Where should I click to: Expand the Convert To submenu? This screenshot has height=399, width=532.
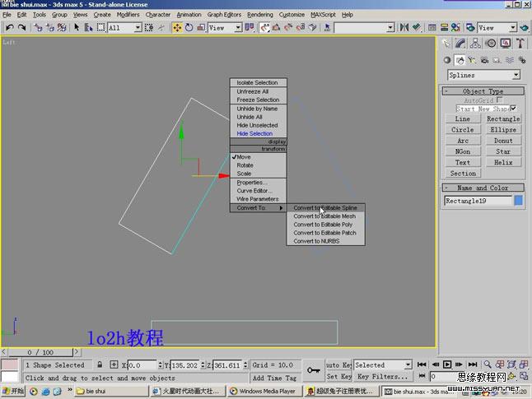pyautogui.click(x=259, y=208)
